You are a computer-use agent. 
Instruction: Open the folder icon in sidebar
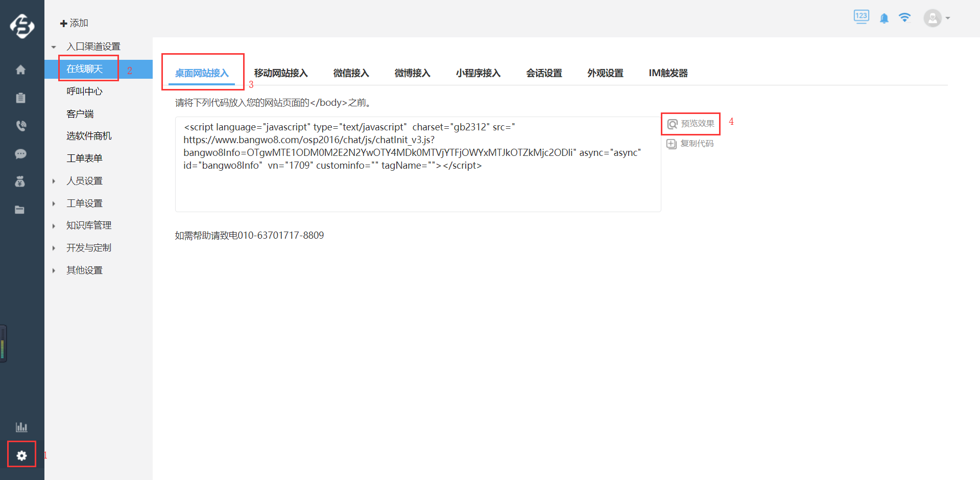click(20, 210)
